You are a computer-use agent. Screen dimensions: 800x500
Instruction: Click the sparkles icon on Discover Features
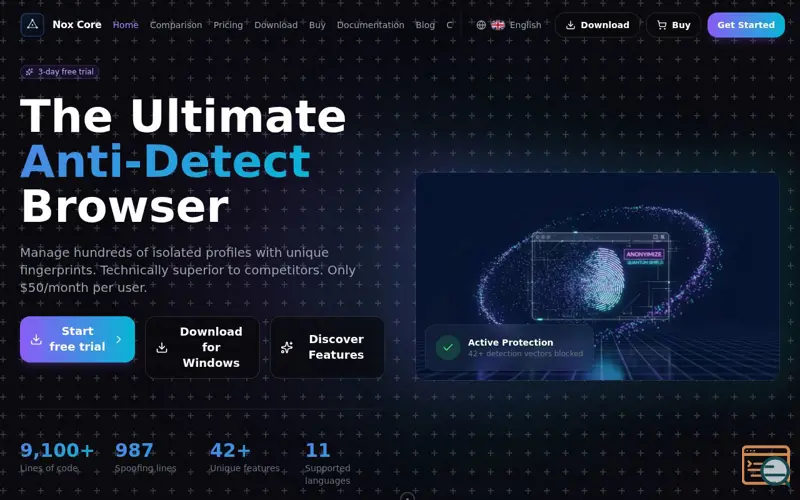tap(287, 347)
